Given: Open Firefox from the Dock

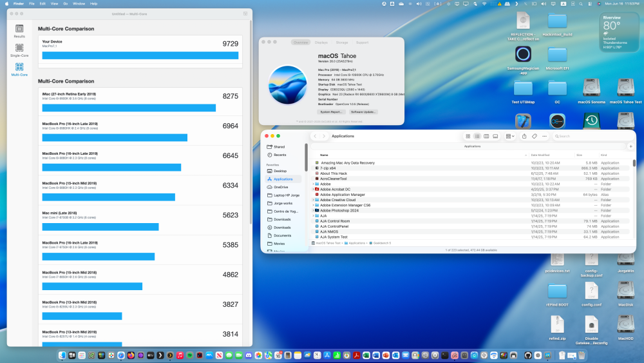Looking at the screenshot, I should (x=131, y=355).
